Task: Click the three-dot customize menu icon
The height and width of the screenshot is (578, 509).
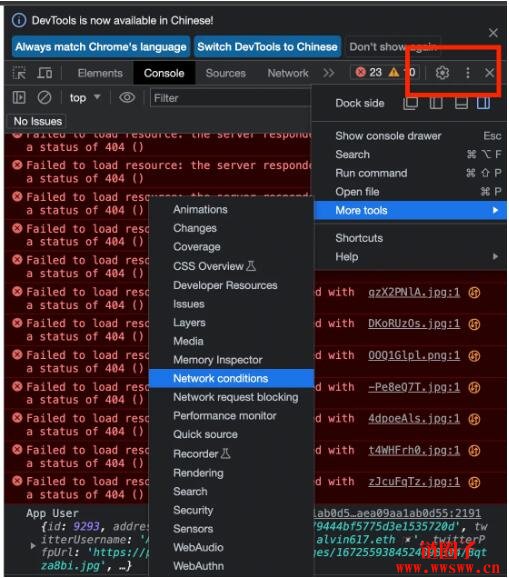Action: coord(468,73)
